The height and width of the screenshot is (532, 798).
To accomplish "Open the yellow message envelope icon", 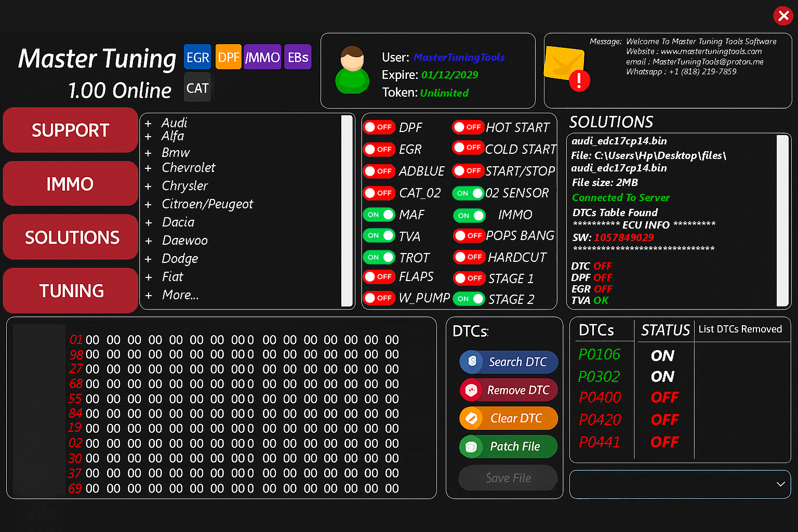I will click(564, 63).
